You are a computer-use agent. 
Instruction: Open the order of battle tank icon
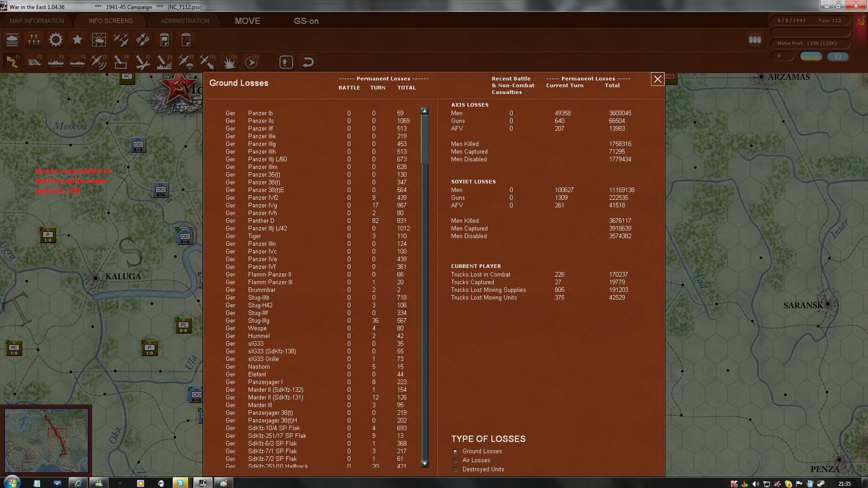[x=12, y=40]
